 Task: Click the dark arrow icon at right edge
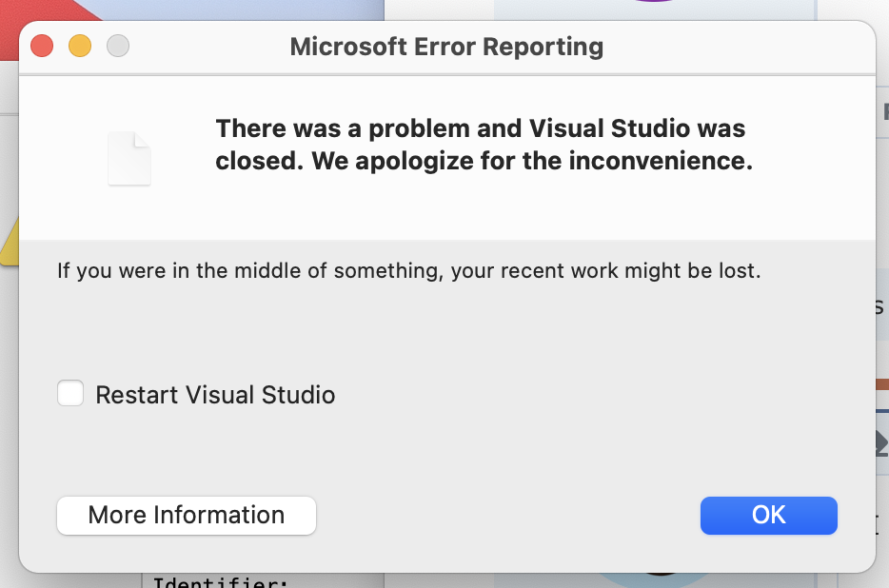(882, 442)
